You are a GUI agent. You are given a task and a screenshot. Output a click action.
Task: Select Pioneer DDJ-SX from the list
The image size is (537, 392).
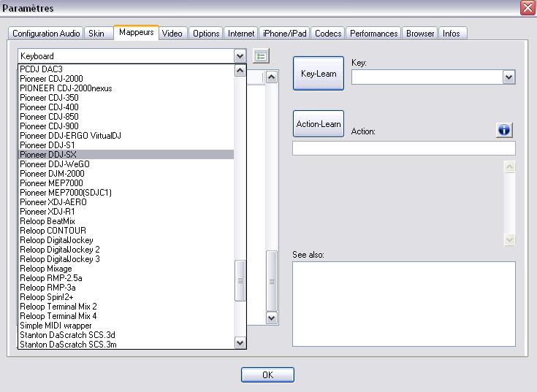[x=47, y=155]
